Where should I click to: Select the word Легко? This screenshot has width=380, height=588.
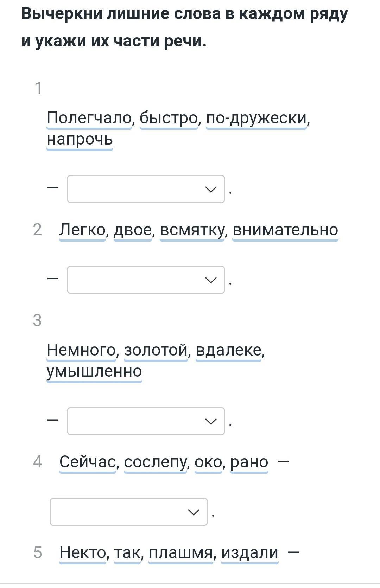pyautogui.click(x=83, y=230)
